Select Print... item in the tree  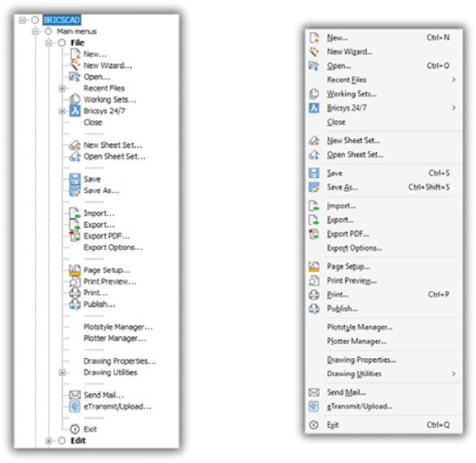pyautogui.click(x=95, y=293)
